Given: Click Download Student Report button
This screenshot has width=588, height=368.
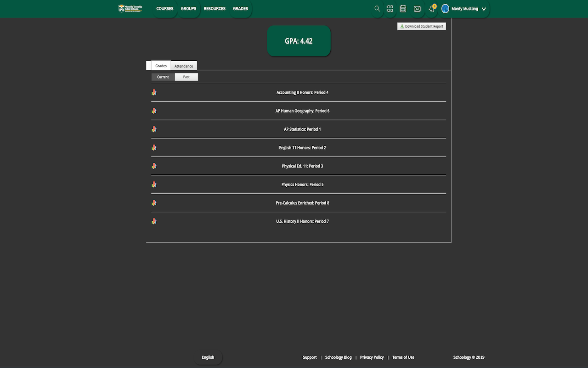Looking at the screenshot, I should coord(422,26).
